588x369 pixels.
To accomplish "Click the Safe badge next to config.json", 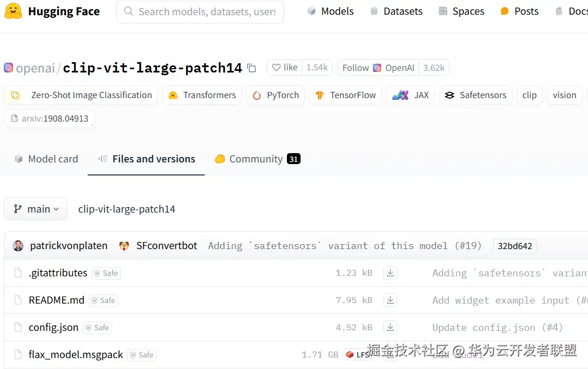I will [x=97, y=328].
